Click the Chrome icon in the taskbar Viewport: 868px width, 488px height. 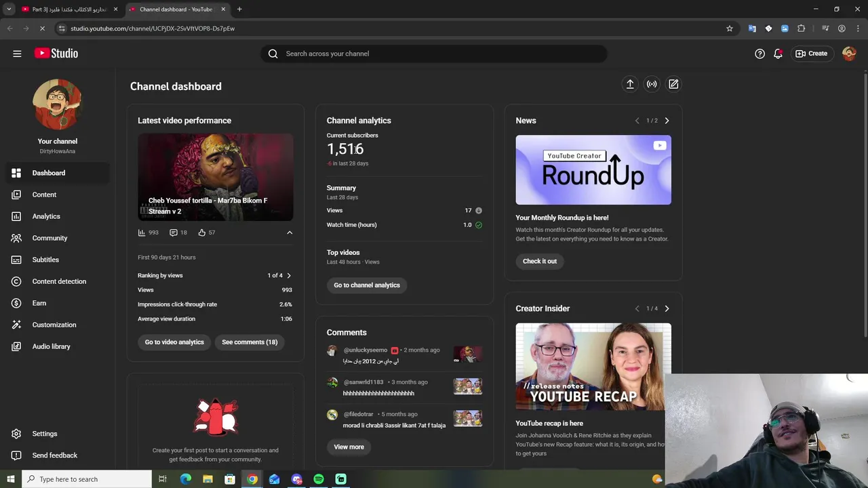[252, 479]
